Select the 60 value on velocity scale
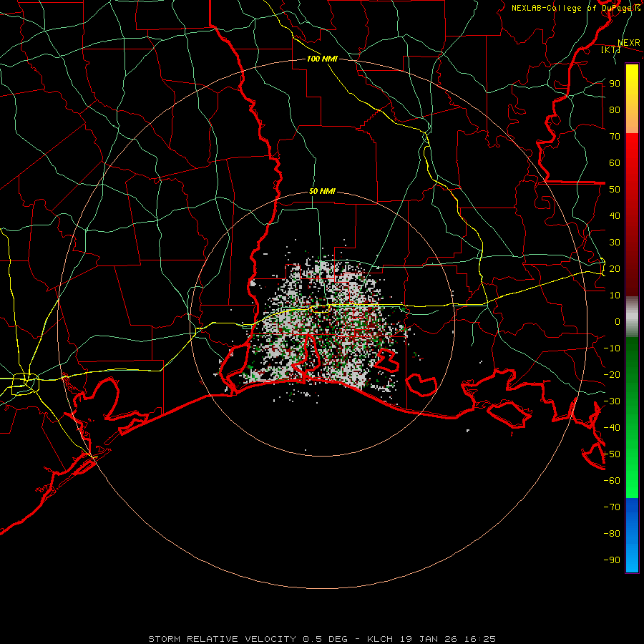This screenshot has width=644, height=644. [x=615, y=162]
